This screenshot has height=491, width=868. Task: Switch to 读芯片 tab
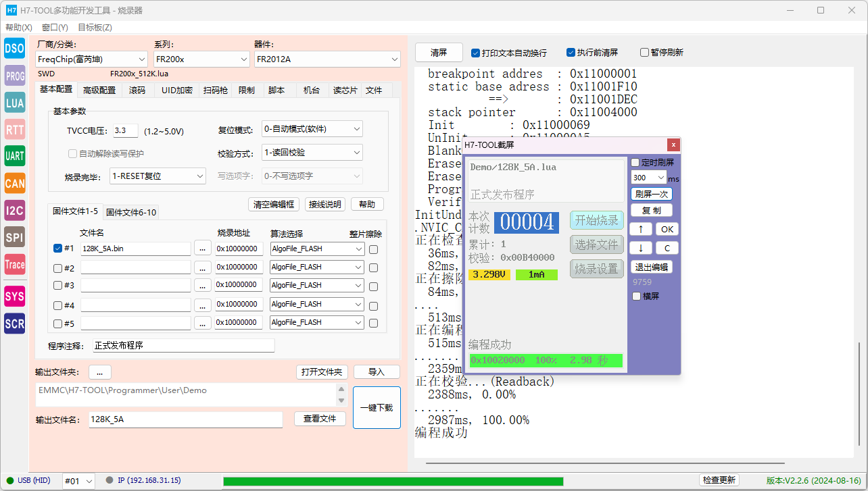(345, 90)
